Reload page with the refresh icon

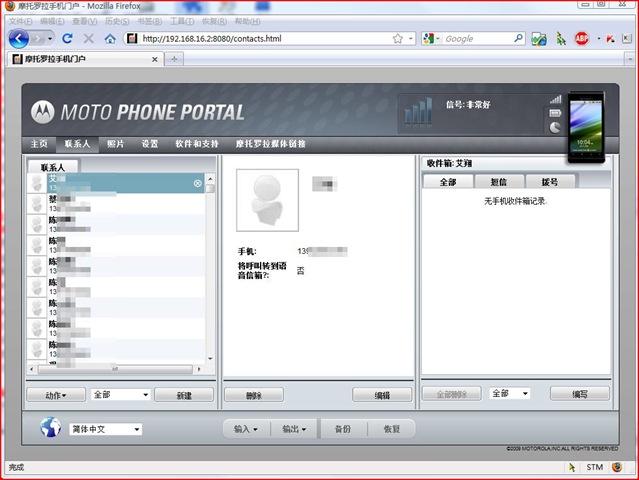click(x=67, y=39)
